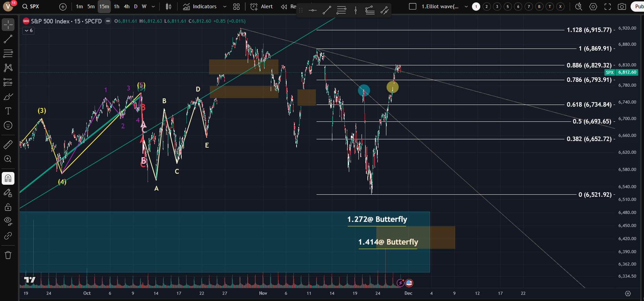The height and width of the screenshot is (301, 644).
Task: Toggle lock all drawing tools
Action: [8, 207]
